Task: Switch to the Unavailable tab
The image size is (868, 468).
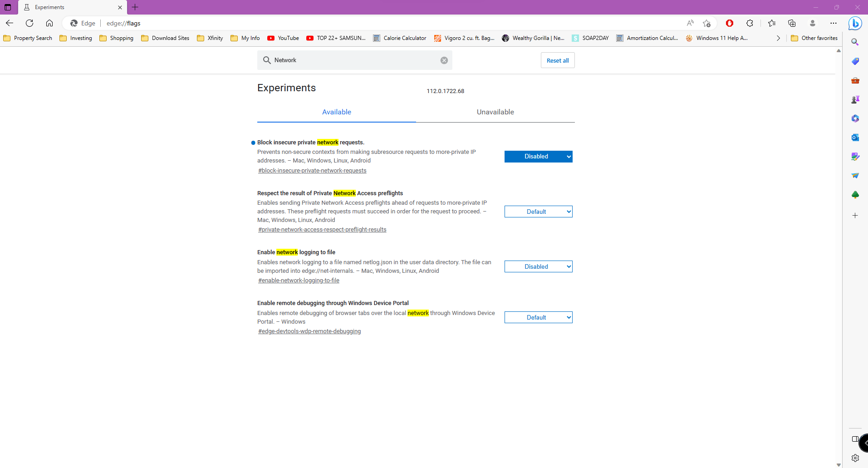Action: pos(495,112)
